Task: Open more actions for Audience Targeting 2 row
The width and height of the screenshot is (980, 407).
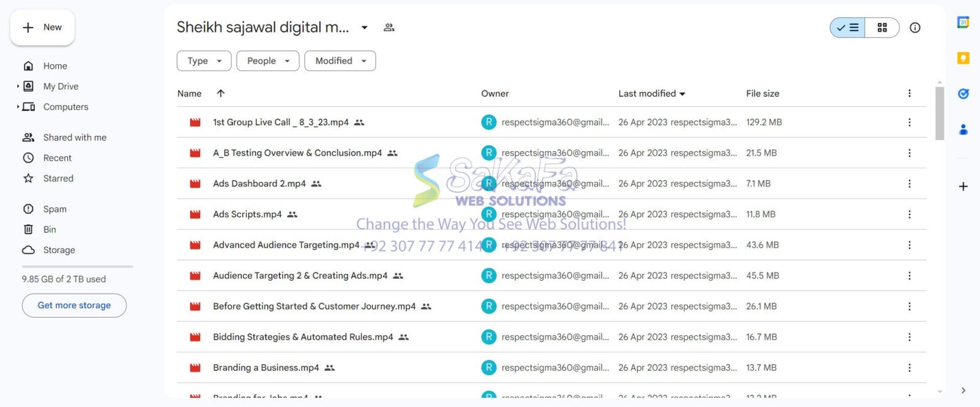Action: click(x=910, y=276)
